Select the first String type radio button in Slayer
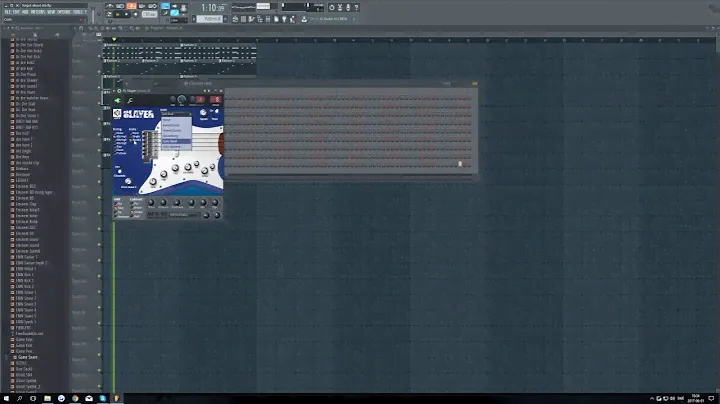 (115, 133)
